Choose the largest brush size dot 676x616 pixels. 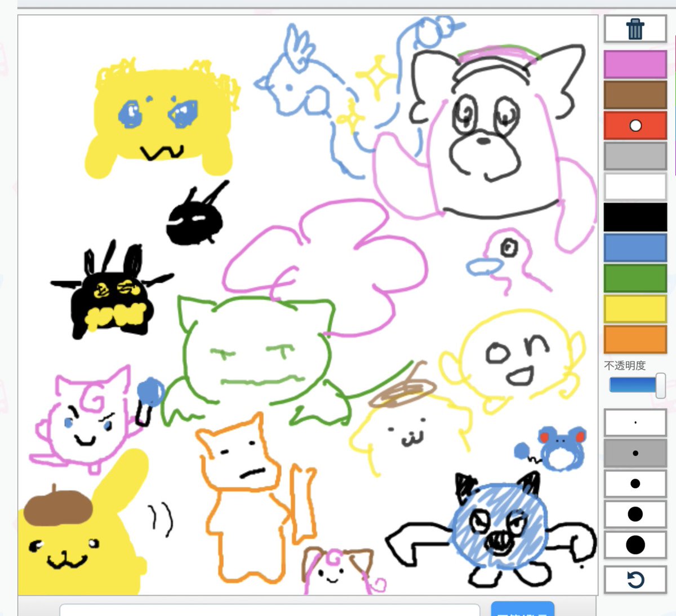point(635,545)
